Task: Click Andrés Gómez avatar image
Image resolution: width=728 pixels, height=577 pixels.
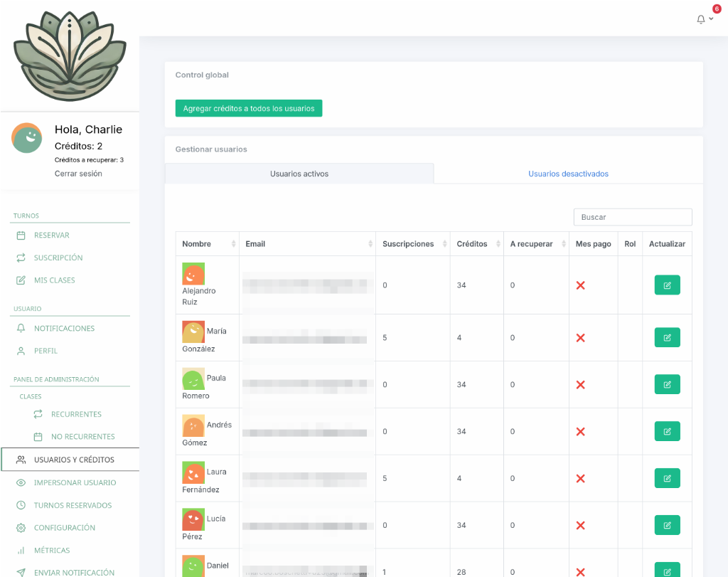Action: tap(193, 426)
